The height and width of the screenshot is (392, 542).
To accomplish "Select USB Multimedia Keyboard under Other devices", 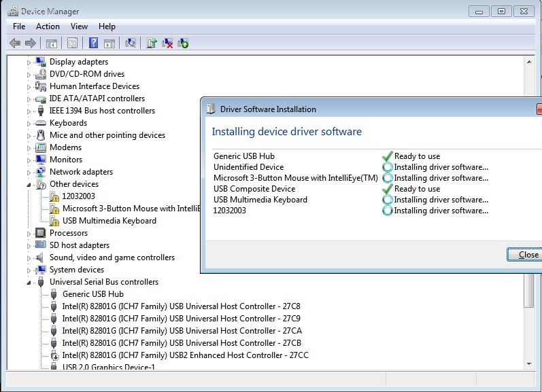I will click(x=109, y=221).
